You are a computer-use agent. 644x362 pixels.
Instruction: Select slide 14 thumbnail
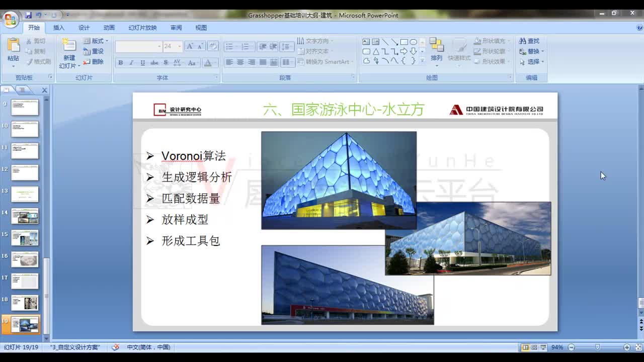(25, 216)
